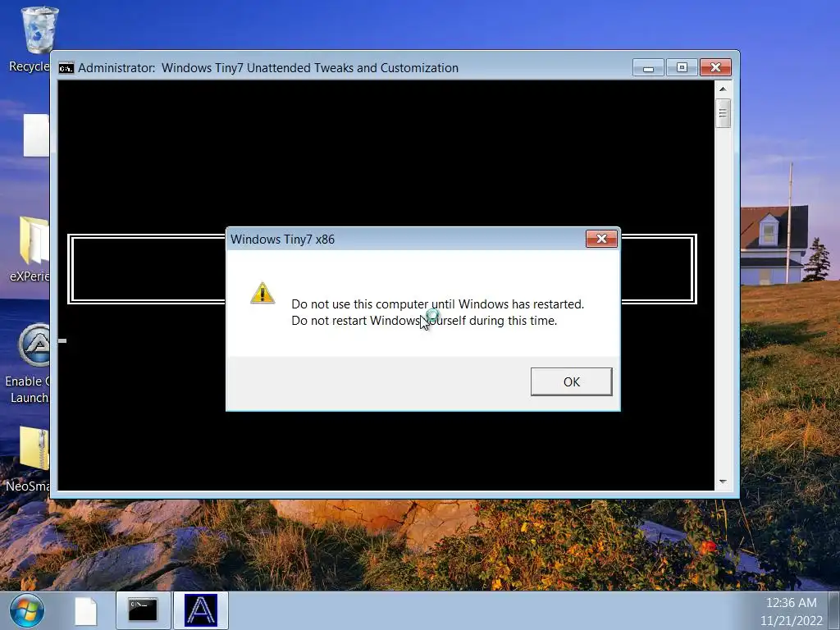This screenshot has width=840, height=630.
Task: Click the yellow warning triangle icon
Action: point(262,294)
